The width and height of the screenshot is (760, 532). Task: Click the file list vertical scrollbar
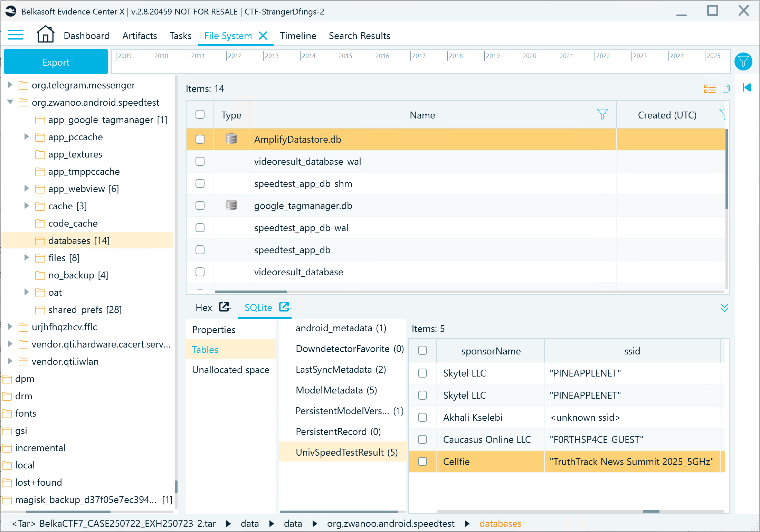click(727, 169)
